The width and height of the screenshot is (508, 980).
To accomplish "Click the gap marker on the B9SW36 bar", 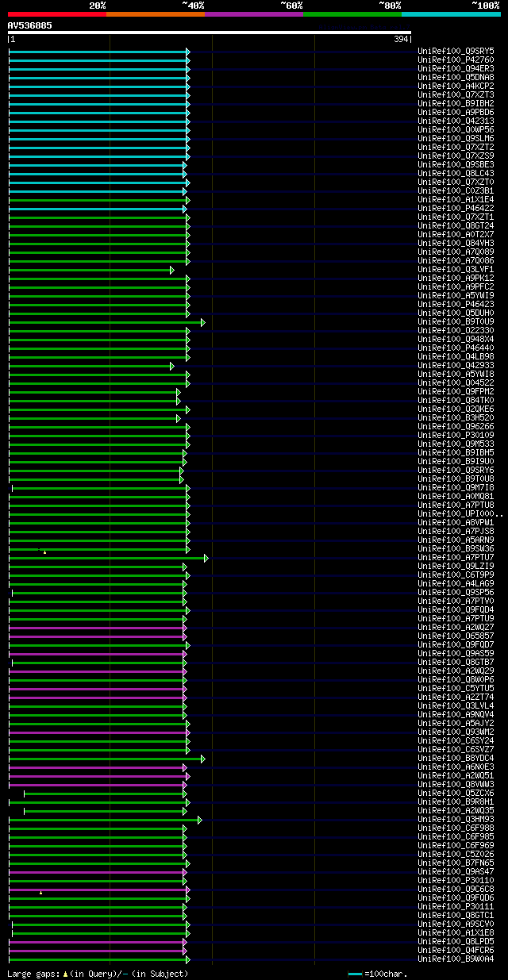I will (x=44, y=551).
